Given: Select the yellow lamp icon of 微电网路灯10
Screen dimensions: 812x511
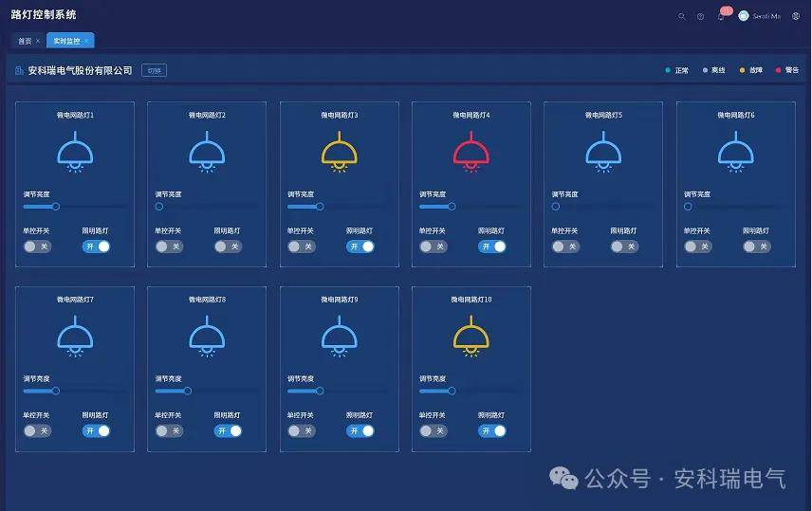Looking at the screenshot, I should coord(471,337).
